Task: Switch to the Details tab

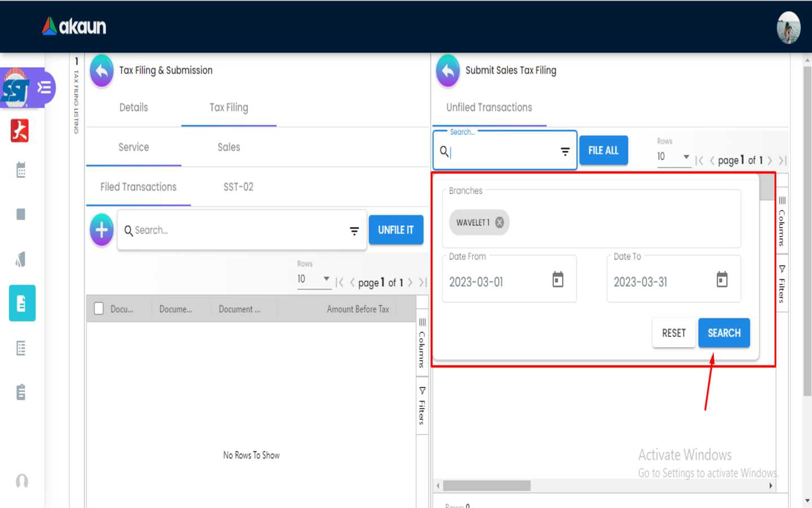Action: click(x=134, y=107)
